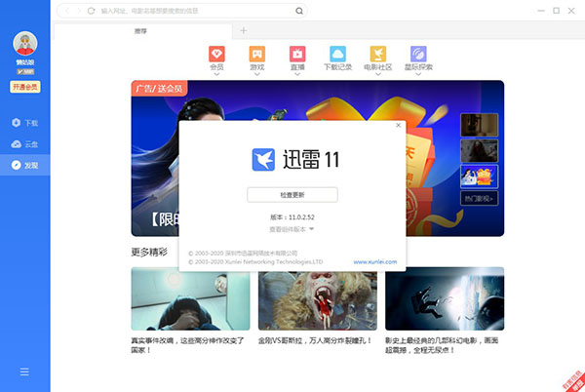Open the hamburger menu at sidebar bottom
The image size is (585, 392).
coord(24,372)
